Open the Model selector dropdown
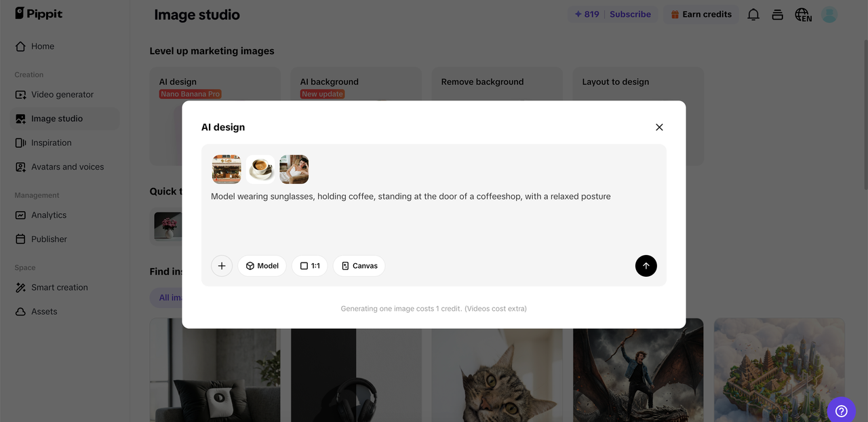 point(262,266)
